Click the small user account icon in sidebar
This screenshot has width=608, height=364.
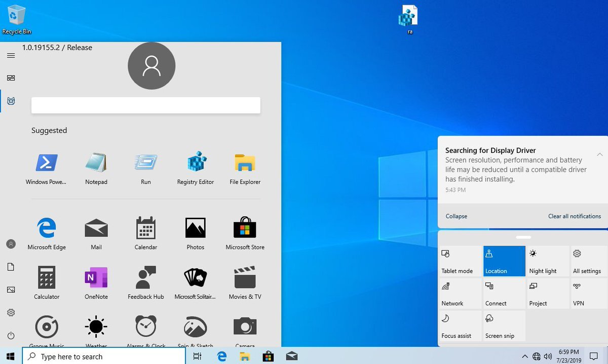coord(11,244)
